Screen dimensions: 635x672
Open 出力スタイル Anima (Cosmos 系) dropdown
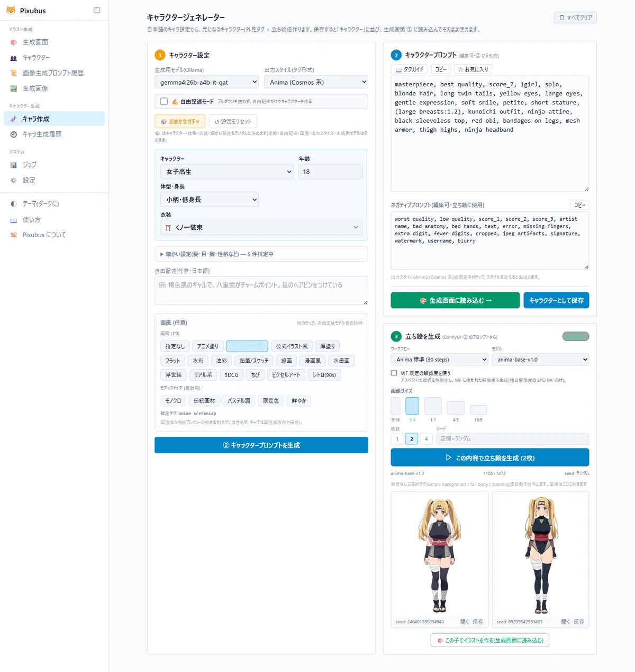point(316,82)
